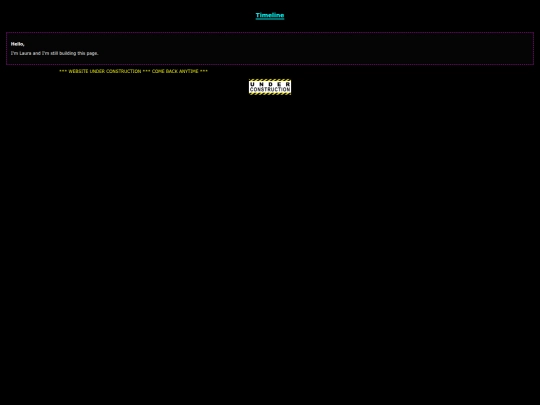Click the "I'm Laura and I'm still building this page." text
This screenshot has height=405, width=540.
tap(54, 53)
